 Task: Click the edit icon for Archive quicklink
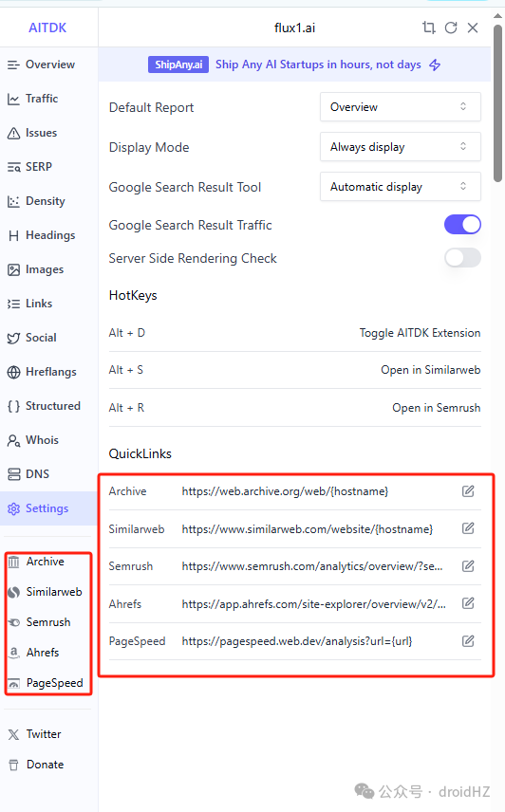coord(468,491)
